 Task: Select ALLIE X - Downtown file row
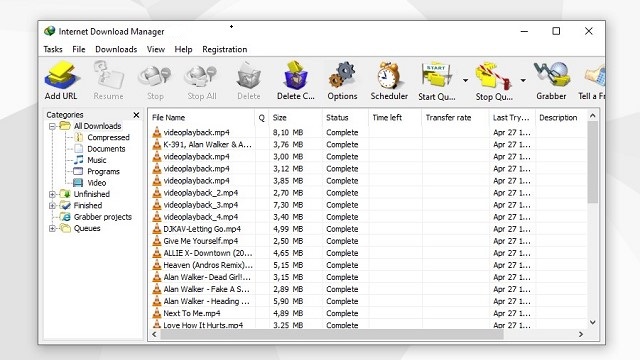tap(368, 253)
